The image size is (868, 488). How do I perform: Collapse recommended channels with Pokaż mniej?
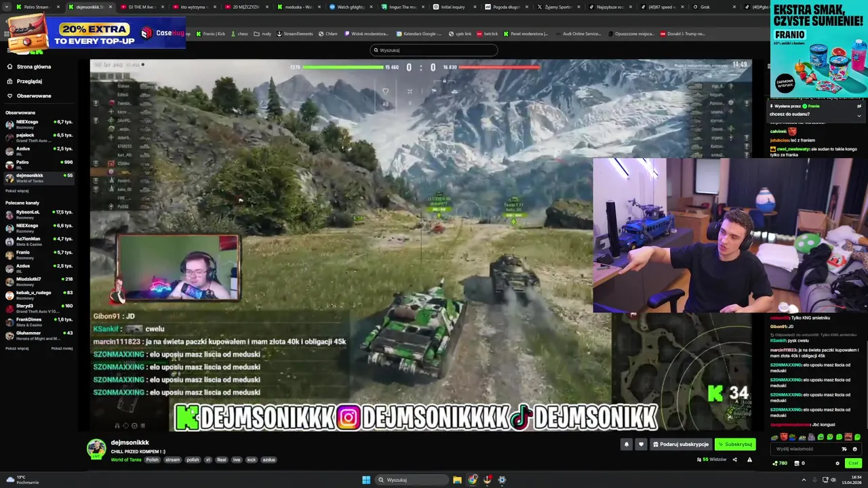(62, 348)
